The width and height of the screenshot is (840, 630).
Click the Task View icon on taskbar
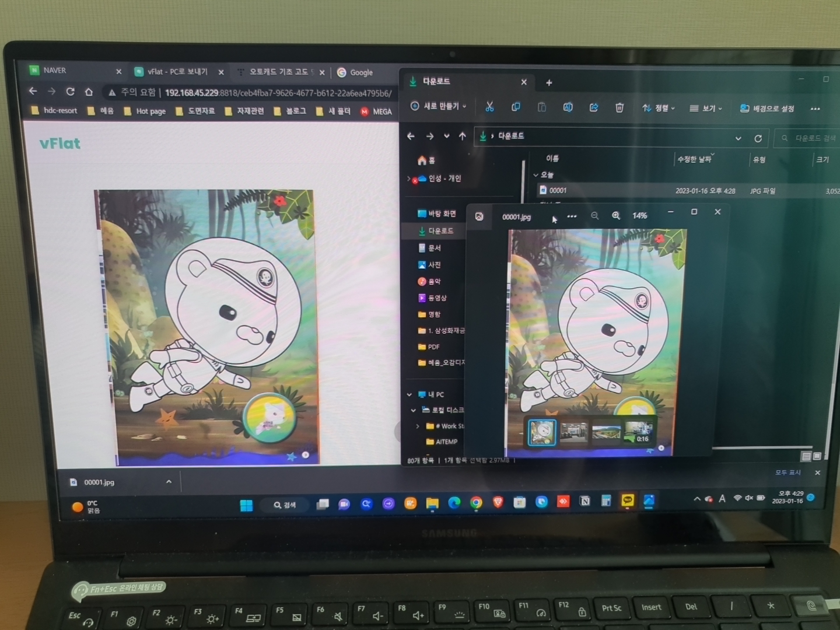click(x=322, y=505)
